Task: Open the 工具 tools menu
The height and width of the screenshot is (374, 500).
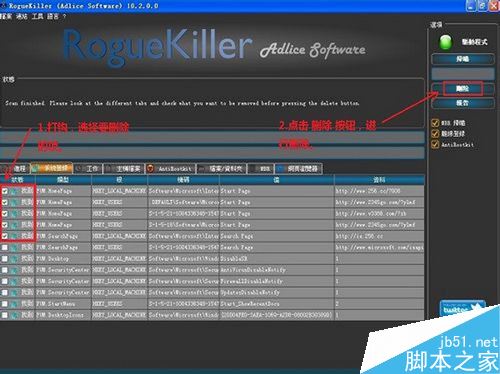Action: [x=37, y=16]
